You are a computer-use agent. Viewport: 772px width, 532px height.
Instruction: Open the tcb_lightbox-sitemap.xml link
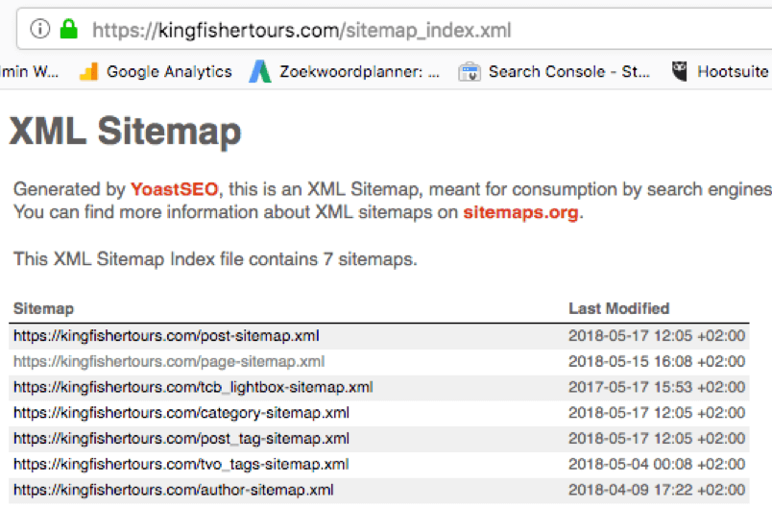click(193, 387)
